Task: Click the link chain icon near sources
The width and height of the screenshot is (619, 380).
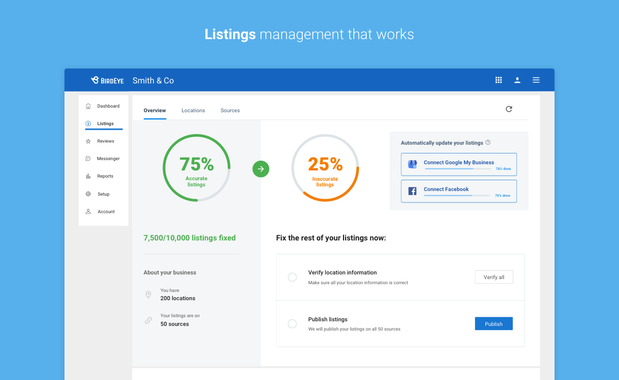Action: pyautogui.click(x=148, y=320)
